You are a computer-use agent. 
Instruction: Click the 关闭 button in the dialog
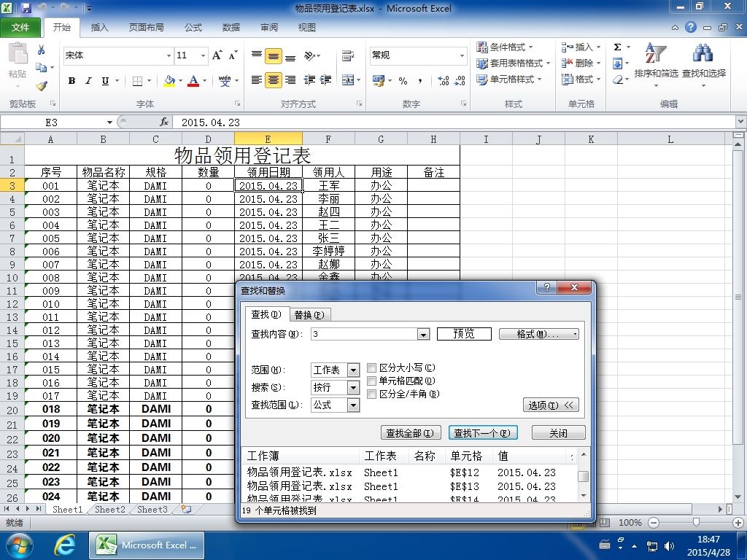tap(558, 433)
